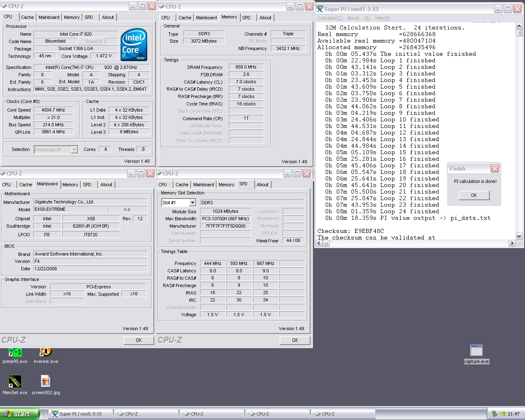Click the Channels value Triple
This screenshot has height=420, width=525.
pyautogui.click(x=288, y=34)
